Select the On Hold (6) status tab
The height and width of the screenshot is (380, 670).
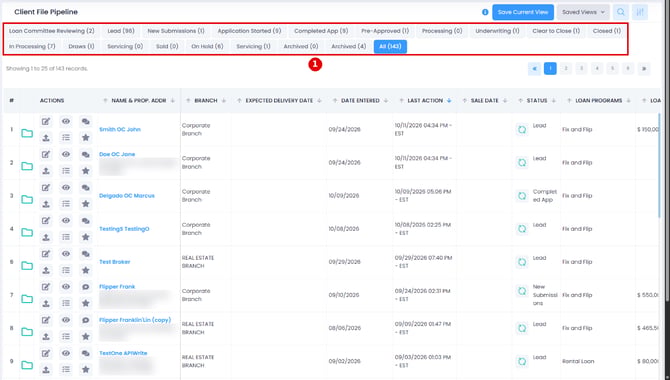[207, 46]
